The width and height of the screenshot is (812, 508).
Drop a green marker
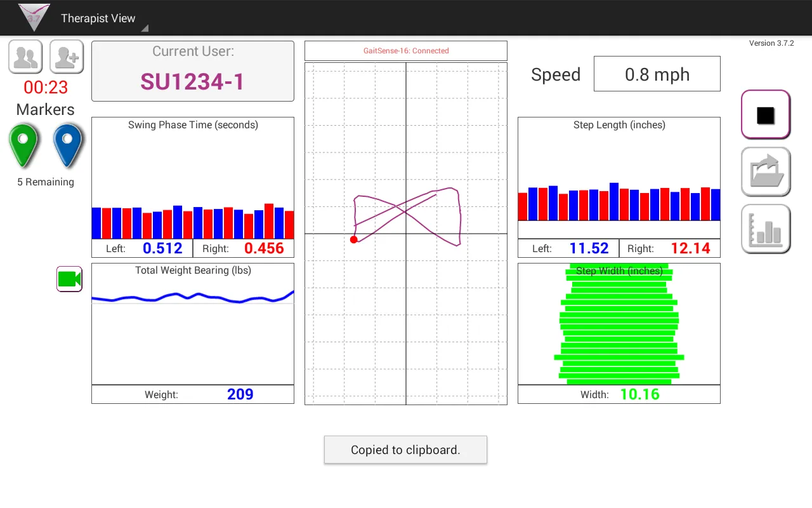[x=23, y=145]
